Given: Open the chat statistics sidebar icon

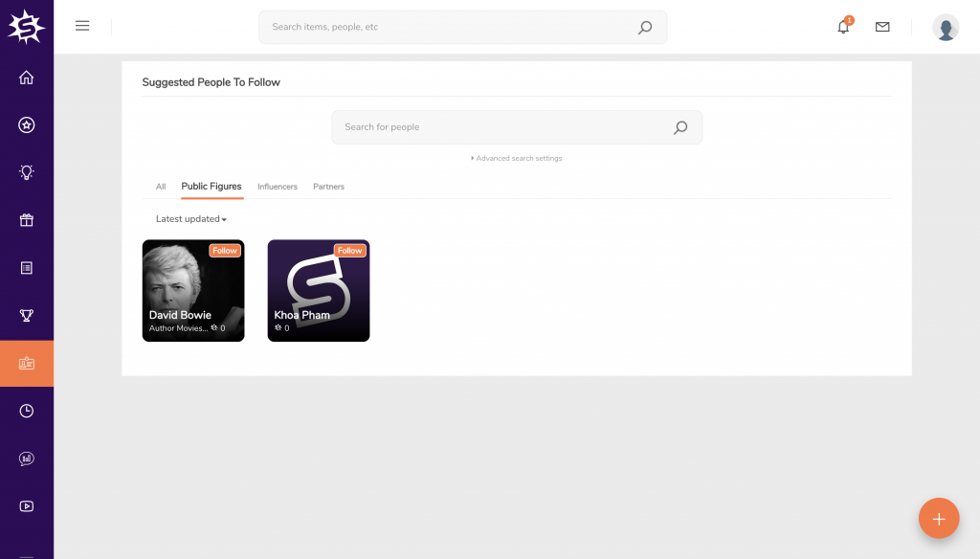Looking at the screenshot, I should click(26, 458).
